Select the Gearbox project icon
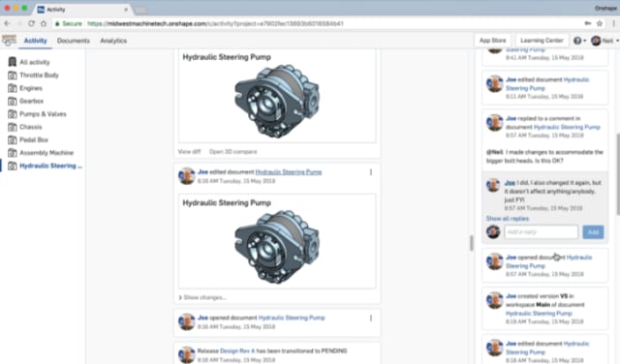 13,102
